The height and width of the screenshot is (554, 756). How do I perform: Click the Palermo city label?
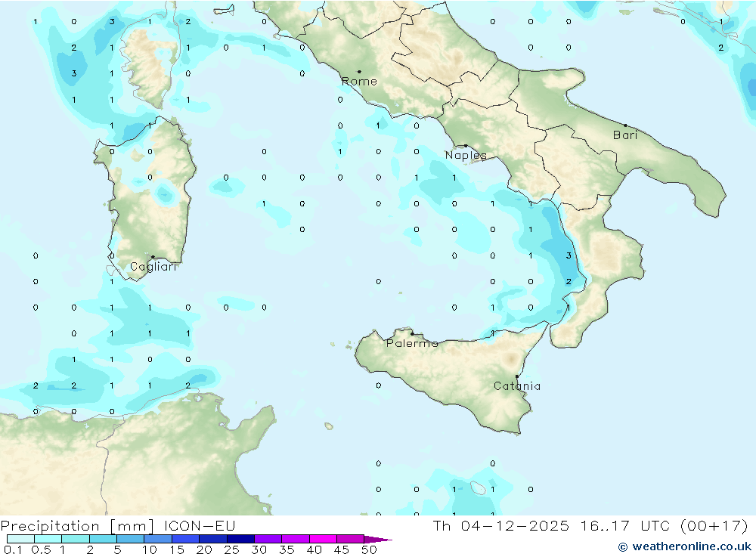pyautogui.click(x=412, y=343)
